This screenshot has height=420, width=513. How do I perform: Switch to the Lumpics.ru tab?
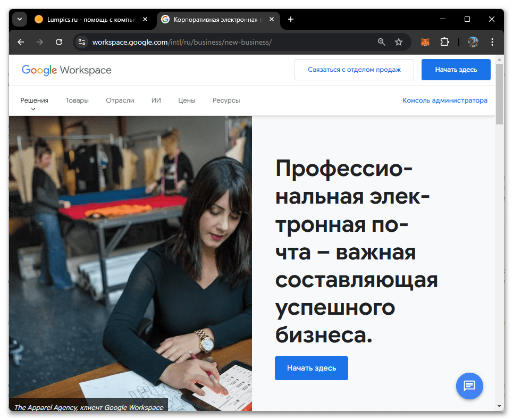(91, 20)
